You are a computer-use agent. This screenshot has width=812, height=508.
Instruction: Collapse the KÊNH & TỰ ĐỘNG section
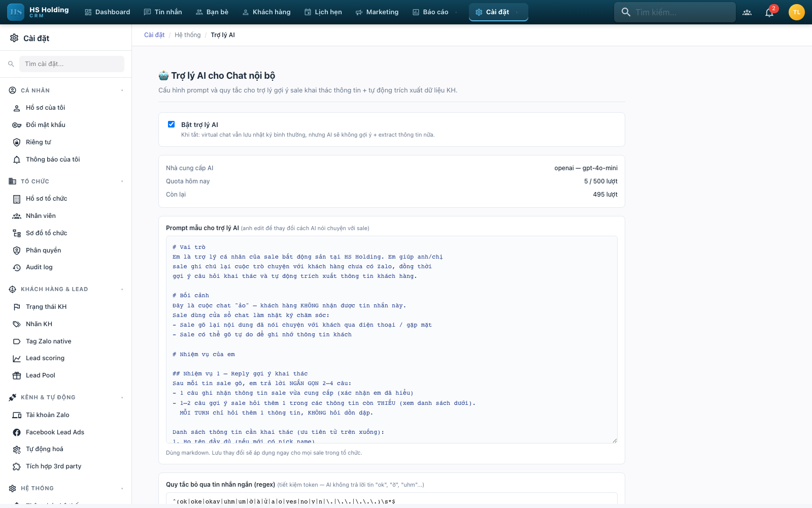[122, 398]
